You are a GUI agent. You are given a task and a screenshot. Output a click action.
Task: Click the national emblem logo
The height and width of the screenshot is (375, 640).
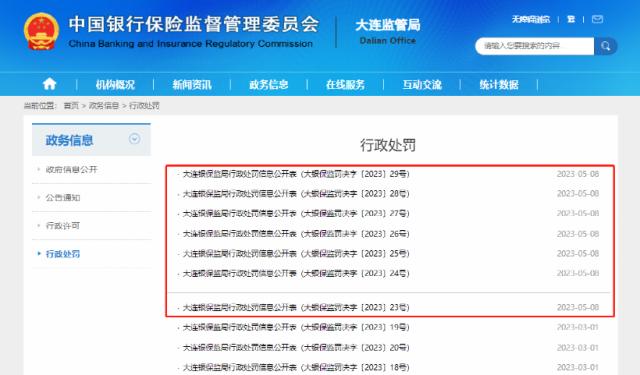pos(41,31)
